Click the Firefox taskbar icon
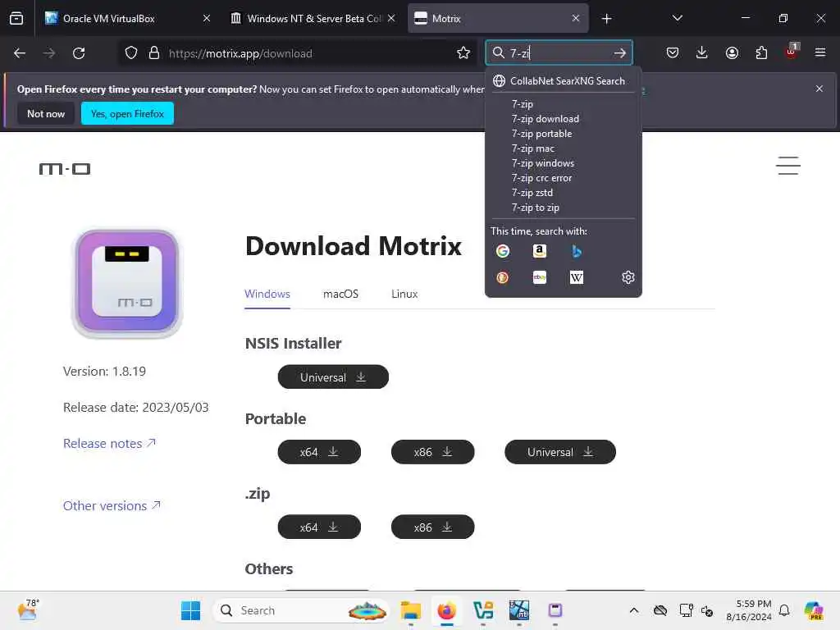 coord(446,610)
